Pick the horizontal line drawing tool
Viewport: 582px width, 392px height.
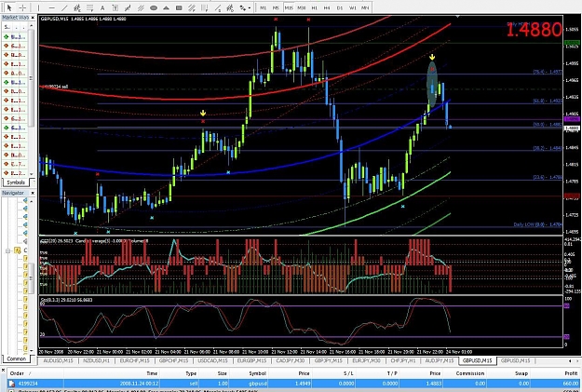(51, 7)
